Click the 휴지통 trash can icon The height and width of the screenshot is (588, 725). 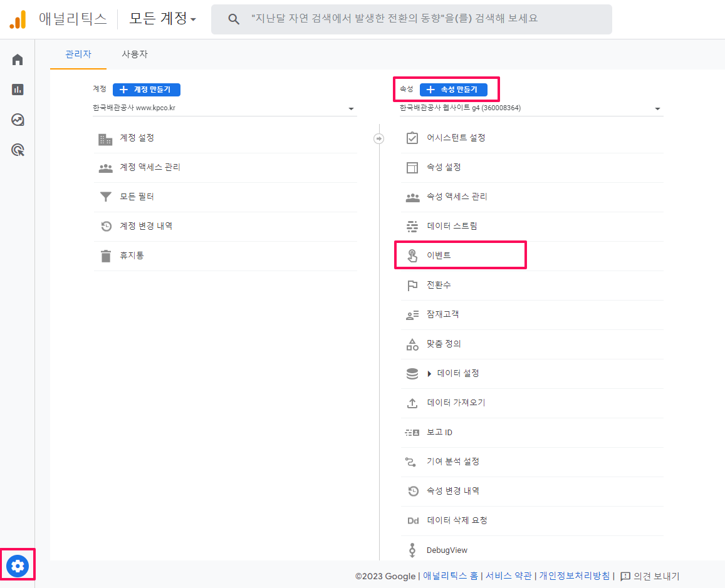coord(105,255)
